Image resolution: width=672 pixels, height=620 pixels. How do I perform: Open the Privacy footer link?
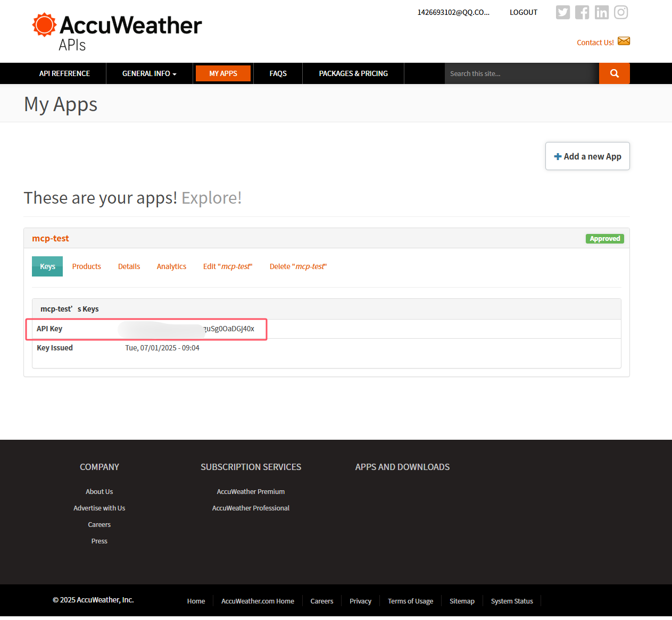coord(360,601)
